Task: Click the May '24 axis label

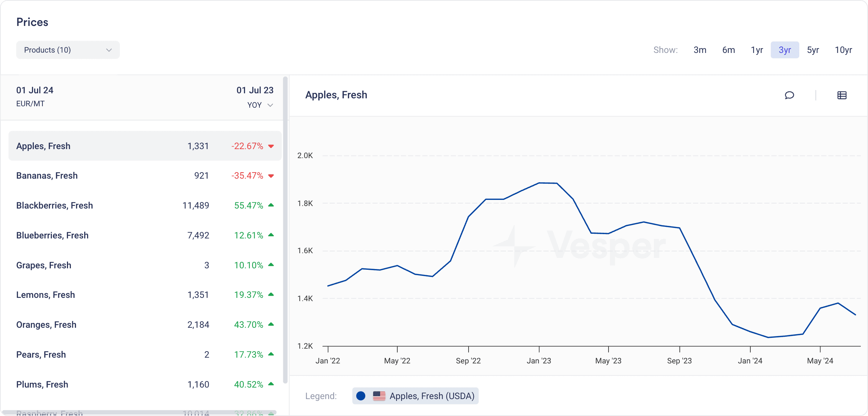Action: tap(820, 361)
